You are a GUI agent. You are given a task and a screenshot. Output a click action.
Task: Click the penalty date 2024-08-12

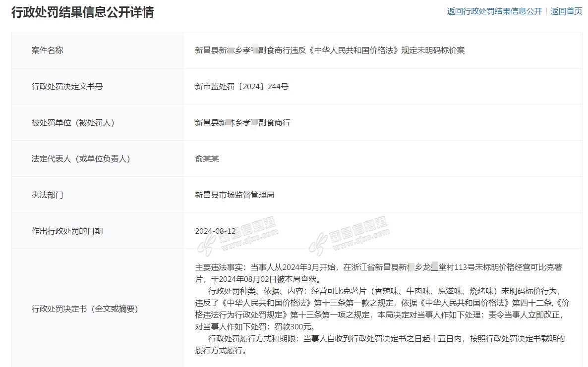click(x=215, y=231)
